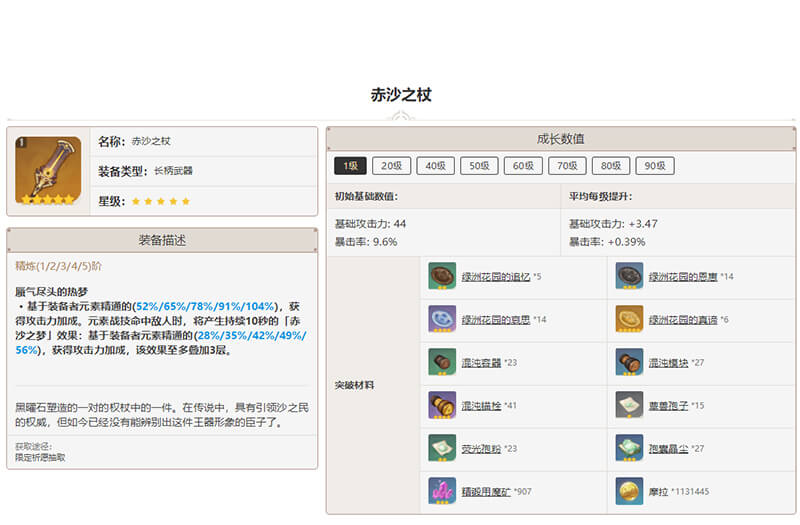The image size is (800, 525).
Task: Click the 成长数值 section header
Action: point(561,139)
